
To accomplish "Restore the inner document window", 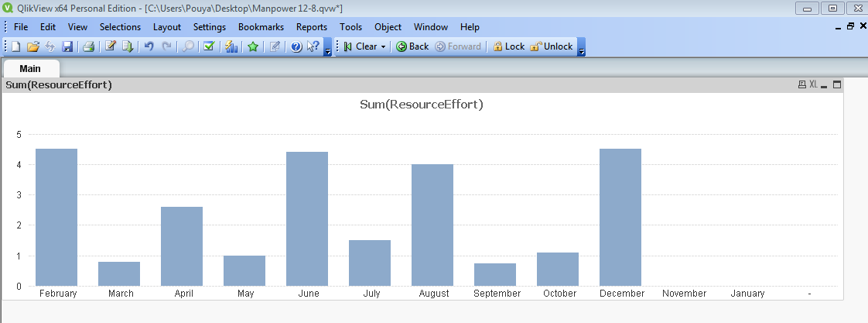I will coord(851,26).
